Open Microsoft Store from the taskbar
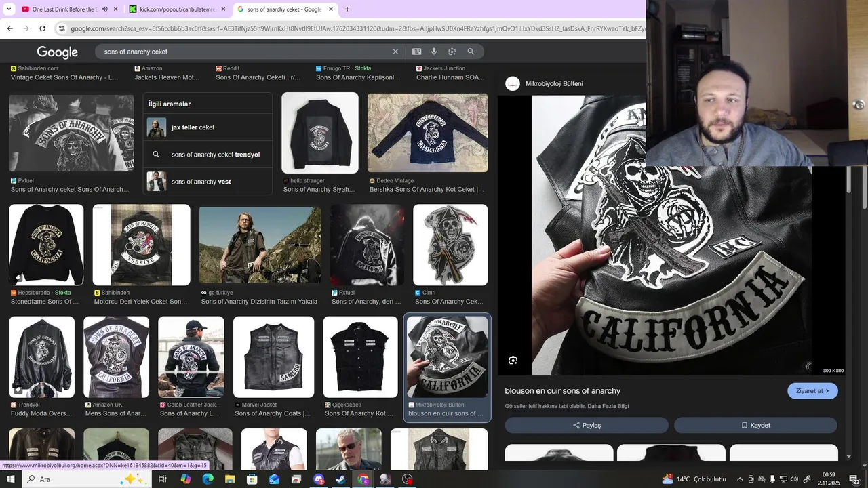Screen dimensions: 868x488 pos(252,479)
